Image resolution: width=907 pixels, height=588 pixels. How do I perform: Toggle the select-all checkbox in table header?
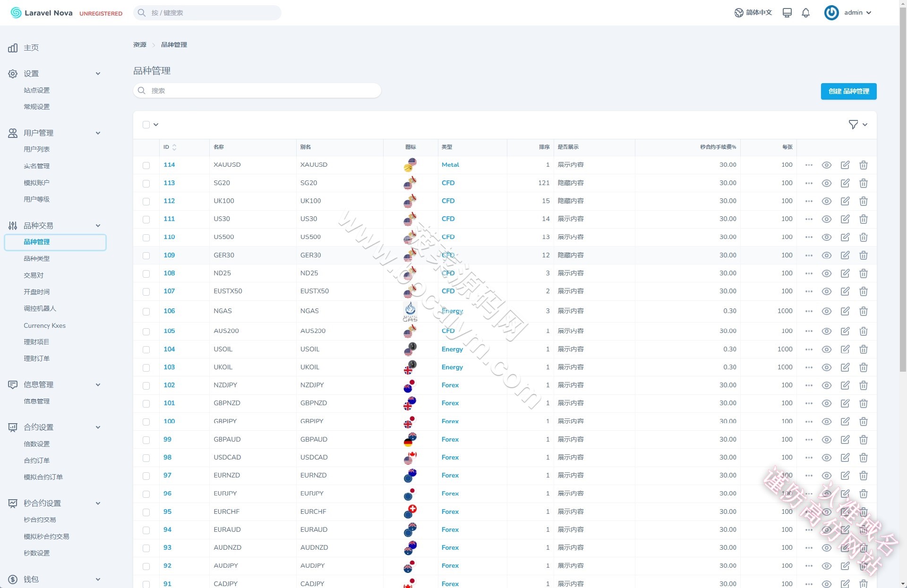coord(146,125)
